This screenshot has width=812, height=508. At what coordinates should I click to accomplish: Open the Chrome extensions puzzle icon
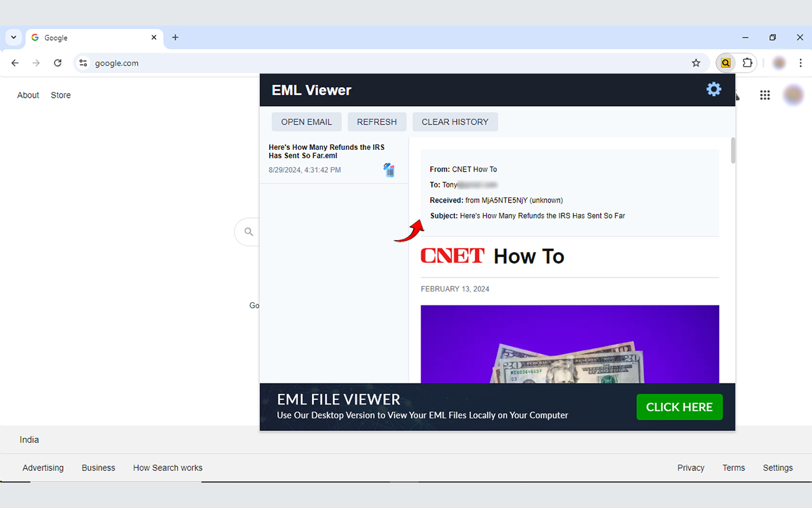point(747,63)
